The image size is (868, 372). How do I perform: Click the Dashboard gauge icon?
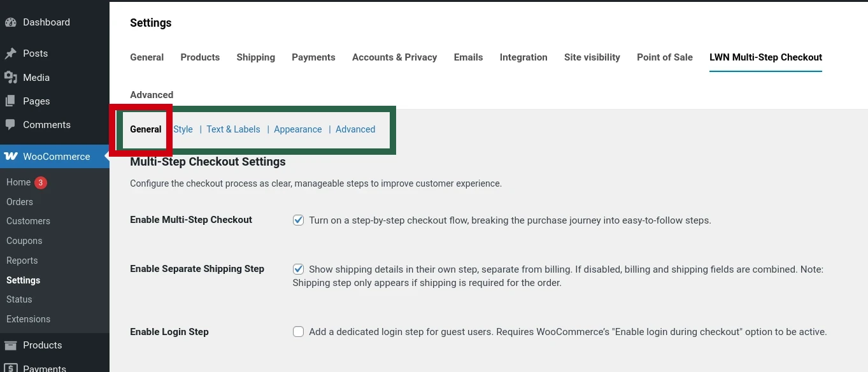11,22
